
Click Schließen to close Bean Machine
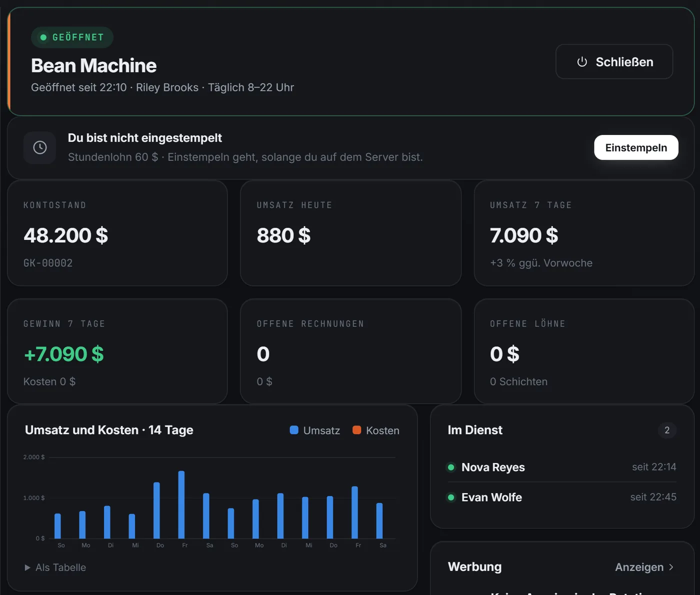point(614,61)
